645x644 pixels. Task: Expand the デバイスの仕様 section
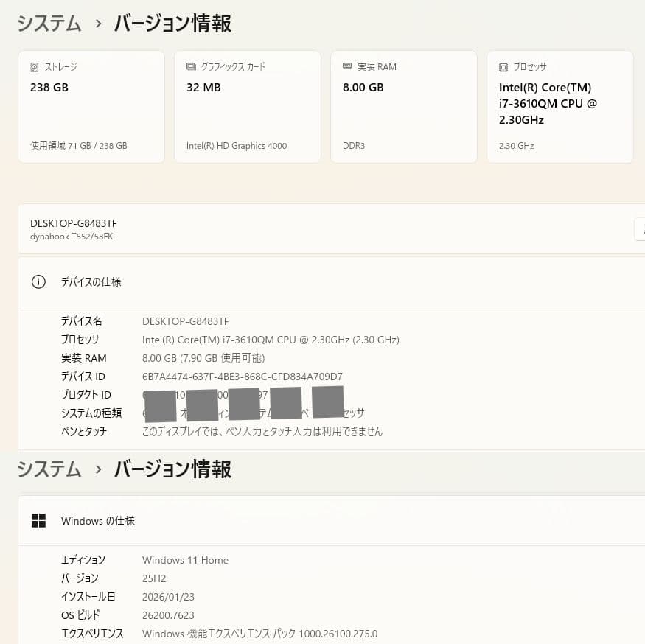(x=332, y=281)
